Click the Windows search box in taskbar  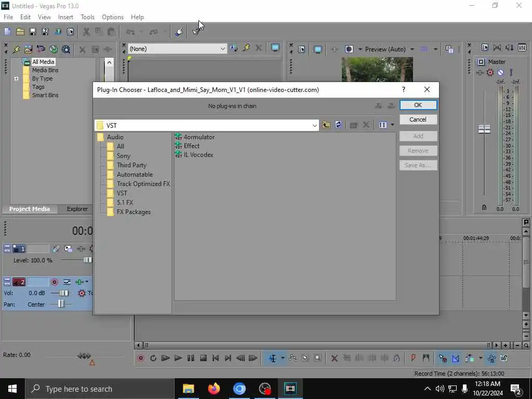[x=100, y=389]
